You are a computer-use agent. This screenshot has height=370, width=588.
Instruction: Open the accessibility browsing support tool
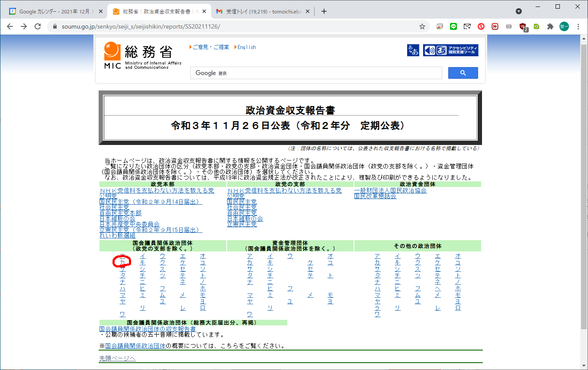[x=450, y=50]
